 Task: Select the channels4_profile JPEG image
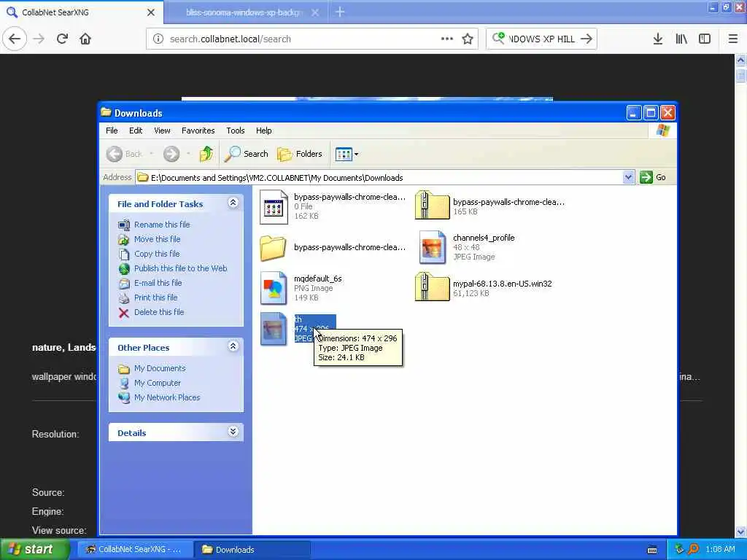432,247
